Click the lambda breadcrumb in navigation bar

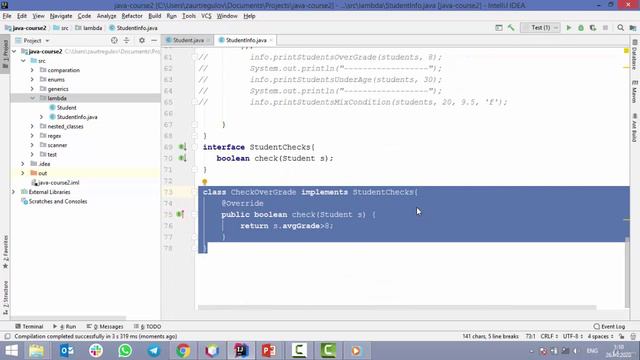point(89,28)
